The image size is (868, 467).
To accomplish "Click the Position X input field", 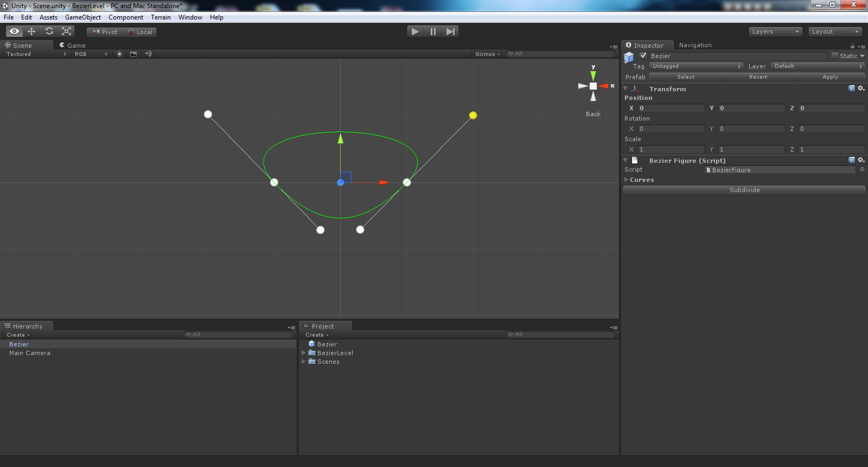I will click(671, 108).
